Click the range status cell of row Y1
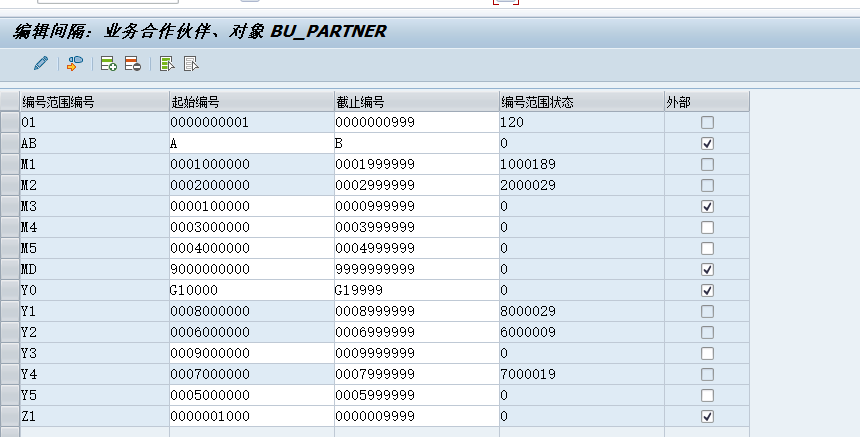This screenshot has height=437, width=860. pos(580,311)
